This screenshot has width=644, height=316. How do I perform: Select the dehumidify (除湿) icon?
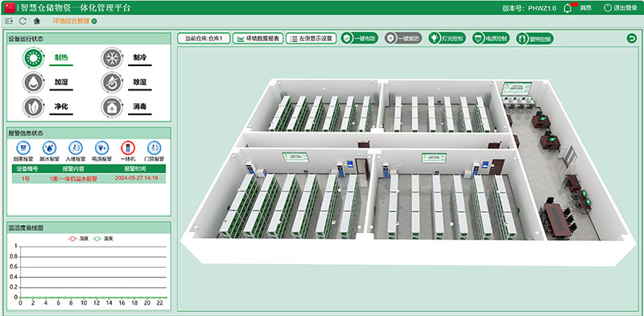tap(112, 82)
